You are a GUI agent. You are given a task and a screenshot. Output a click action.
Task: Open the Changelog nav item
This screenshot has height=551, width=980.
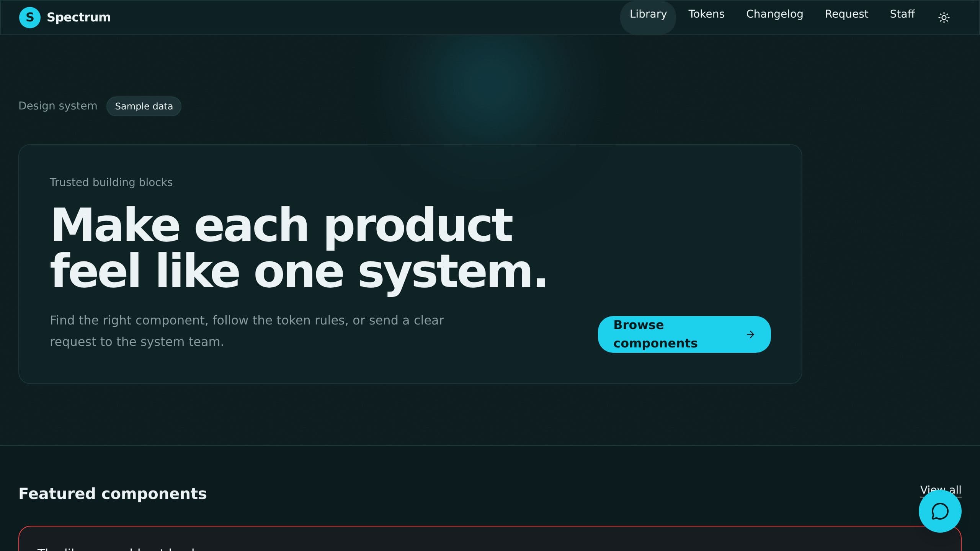click(774, 14)
